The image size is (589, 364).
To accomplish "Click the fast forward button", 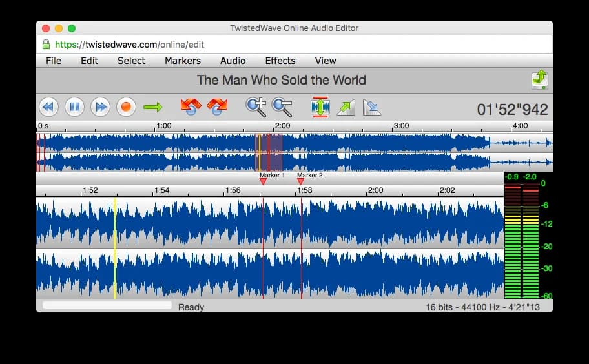I will pyautogui.click(x=100, y=107).
